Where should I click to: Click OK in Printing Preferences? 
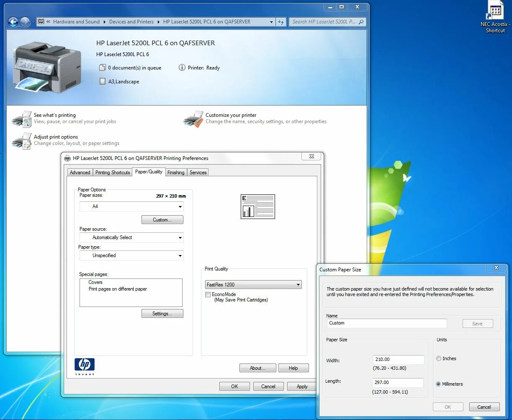[x=234, y=387]
